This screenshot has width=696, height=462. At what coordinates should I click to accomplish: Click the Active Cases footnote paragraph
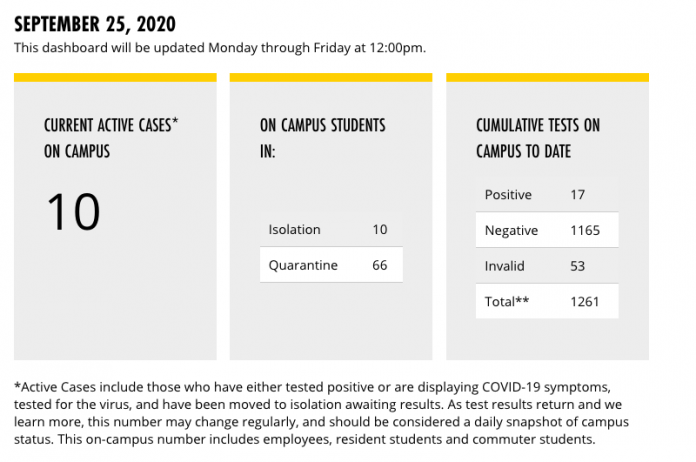pos(321,413)
